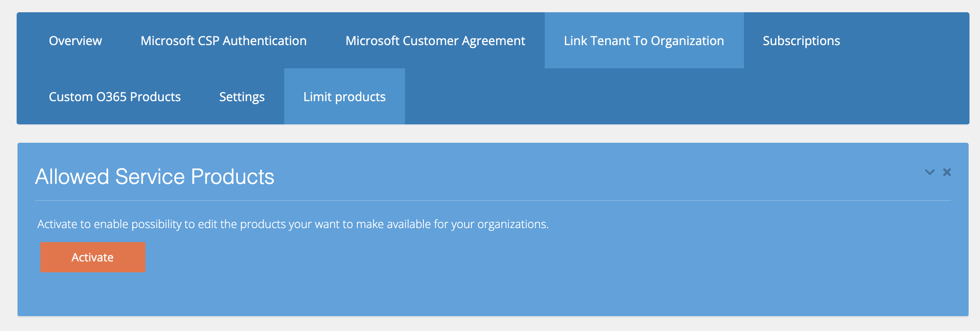Click empty navigation bar area right of Subscriptions
The image size is (980, 331).
[906, 41]
